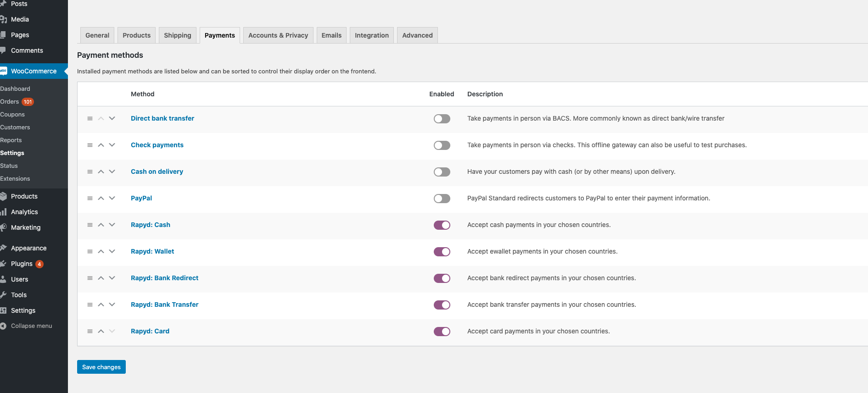Switch to the Shipping tab
Screen dimensions: 868x393
coord(177,35)
